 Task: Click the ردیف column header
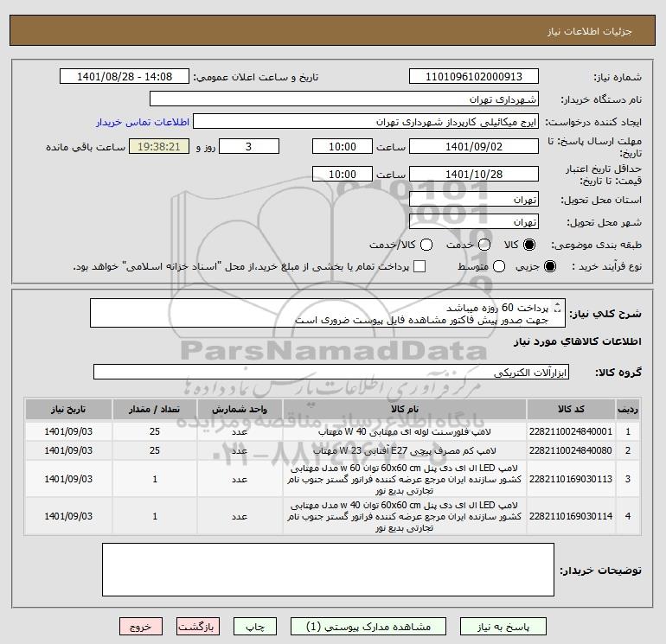628,409
